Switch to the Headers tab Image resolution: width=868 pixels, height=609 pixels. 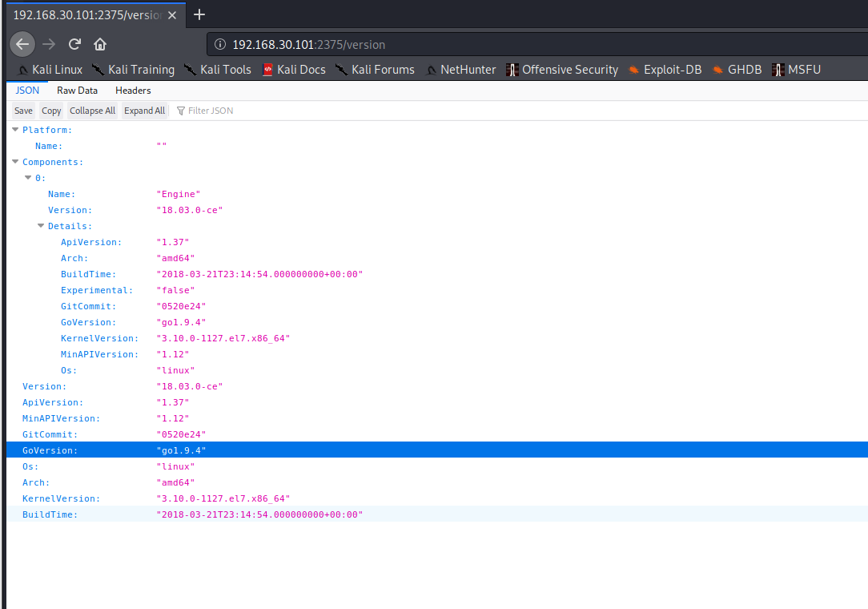pyautogui.click(x=133, y=91)
